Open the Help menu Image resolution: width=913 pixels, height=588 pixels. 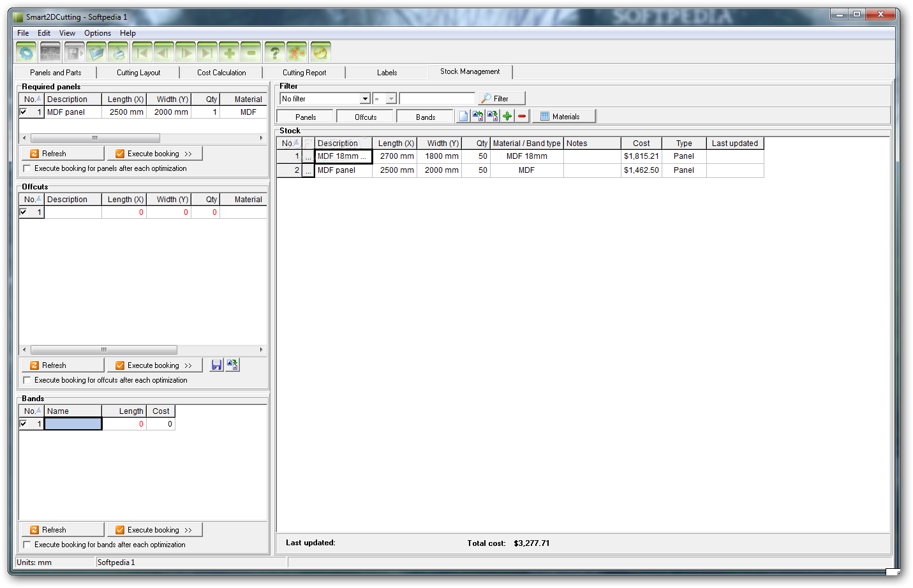[x=128, y=33]
